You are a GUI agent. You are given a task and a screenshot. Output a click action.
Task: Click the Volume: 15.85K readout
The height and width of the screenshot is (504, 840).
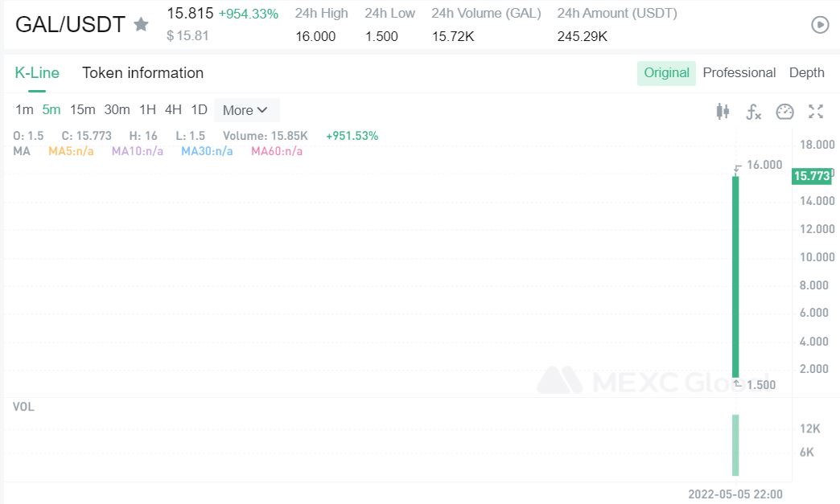(266, 136)
